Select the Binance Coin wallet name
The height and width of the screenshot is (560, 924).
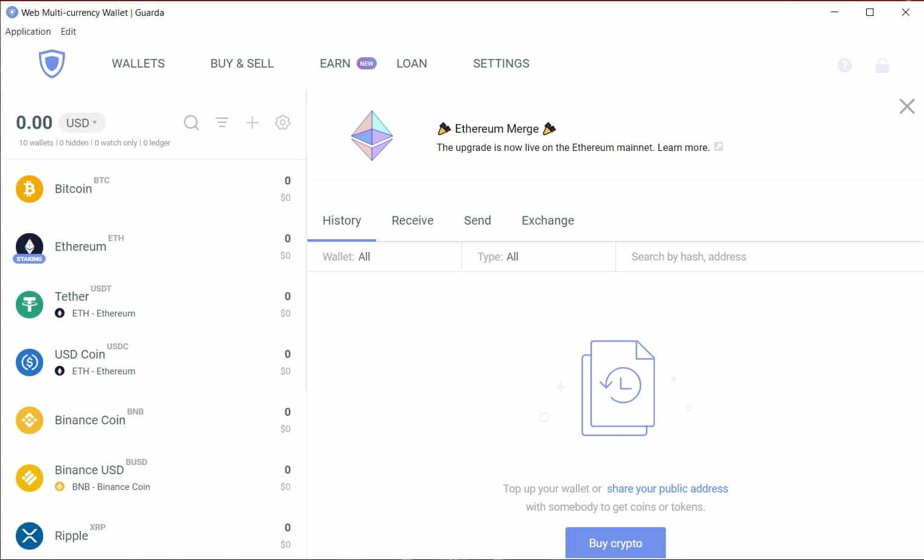(x=90, y=420)
